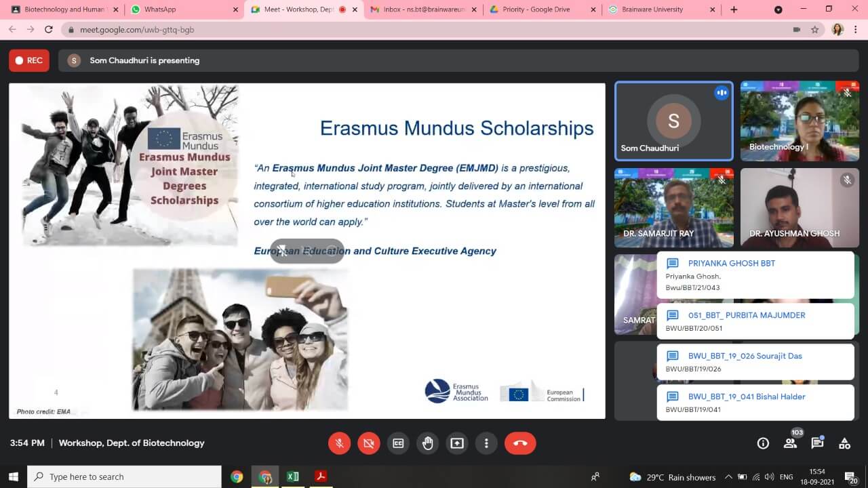Show the participants list with 103 people
868x488 pixels.
[x=790, y=443]
